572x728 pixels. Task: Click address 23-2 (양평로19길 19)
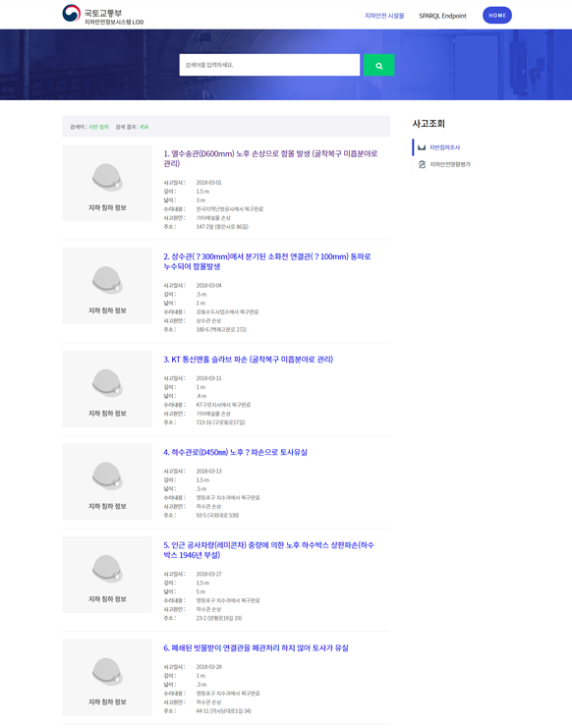point(219,618)
